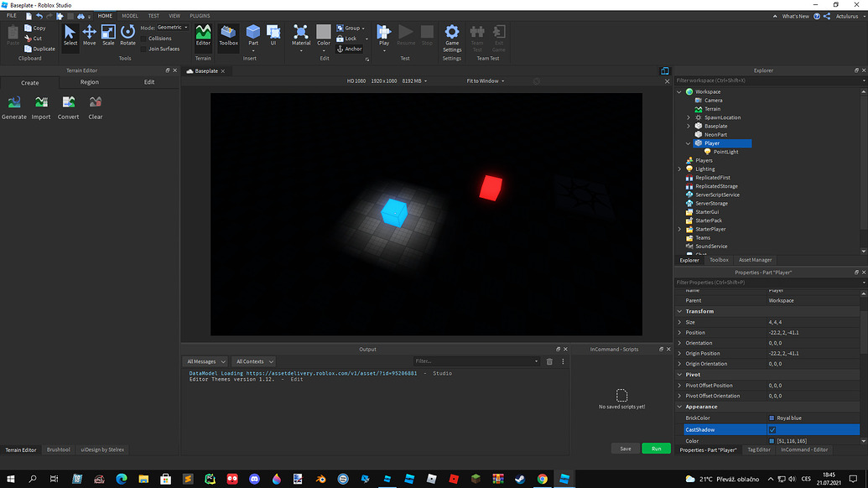Screen dimensions: 868x488
Task: Open the Mode Geometric dropdown
Action: pos(172,27)
